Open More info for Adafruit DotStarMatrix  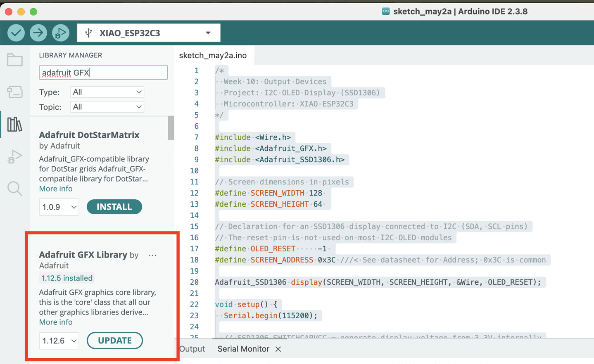tap(56, 189)
